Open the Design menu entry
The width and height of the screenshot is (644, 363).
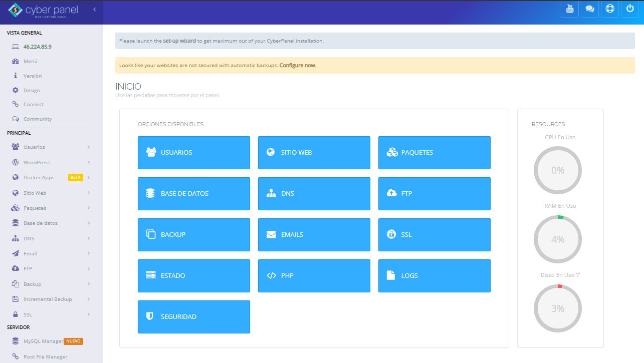tap(32, 90)
